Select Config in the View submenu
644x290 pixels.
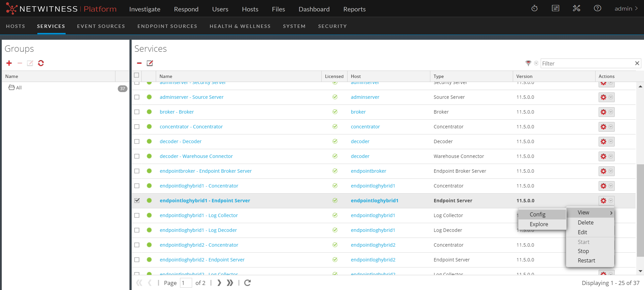(x=537, y=214)
